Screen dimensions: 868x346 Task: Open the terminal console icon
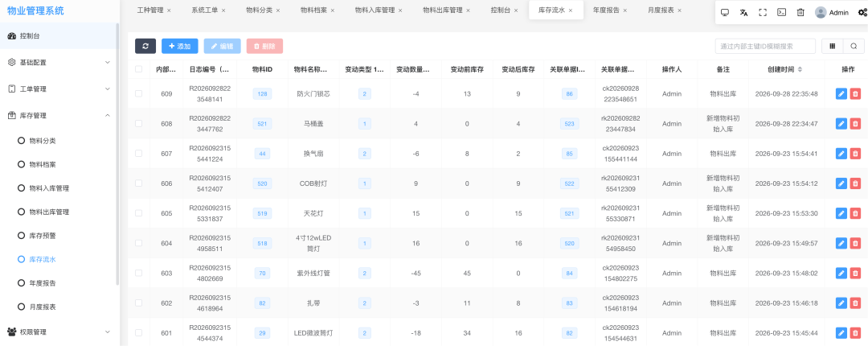point(782,13)
